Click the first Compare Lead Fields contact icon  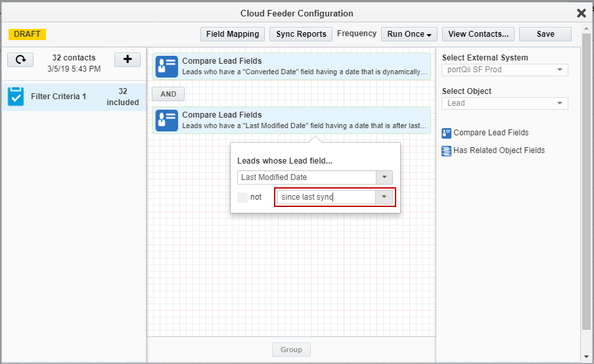[166, 66]
